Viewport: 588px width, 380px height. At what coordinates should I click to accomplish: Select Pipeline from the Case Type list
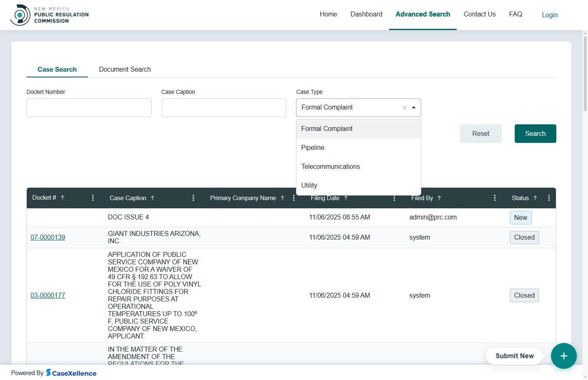[x=313, y=147]
